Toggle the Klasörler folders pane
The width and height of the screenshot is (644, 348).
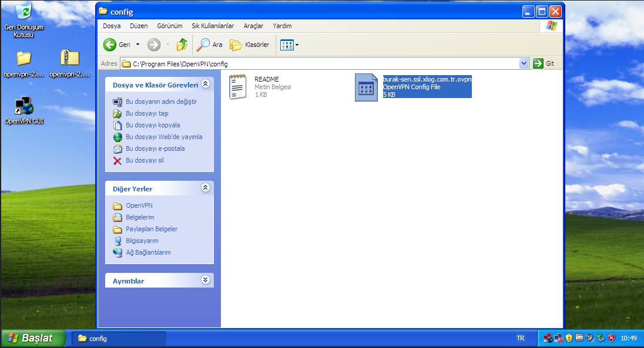tap(250, 45)
